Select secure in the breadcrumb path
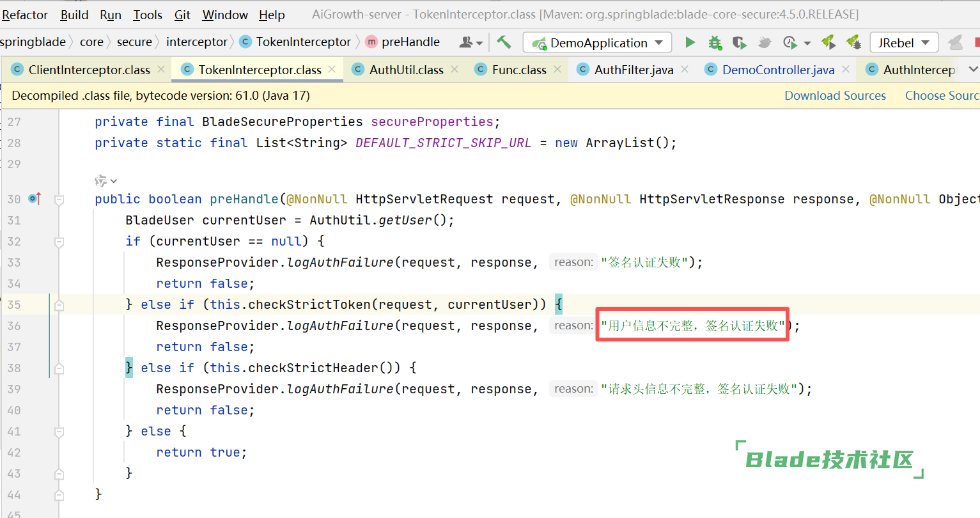This screenshot has width=980, height=518. pyautogui.click(x=134, y=42)
